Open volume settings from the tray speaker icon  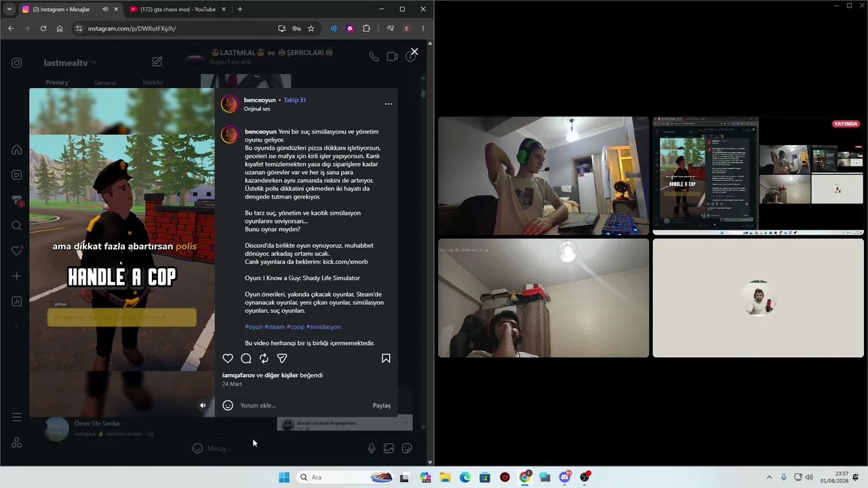[x=809, y=477]
